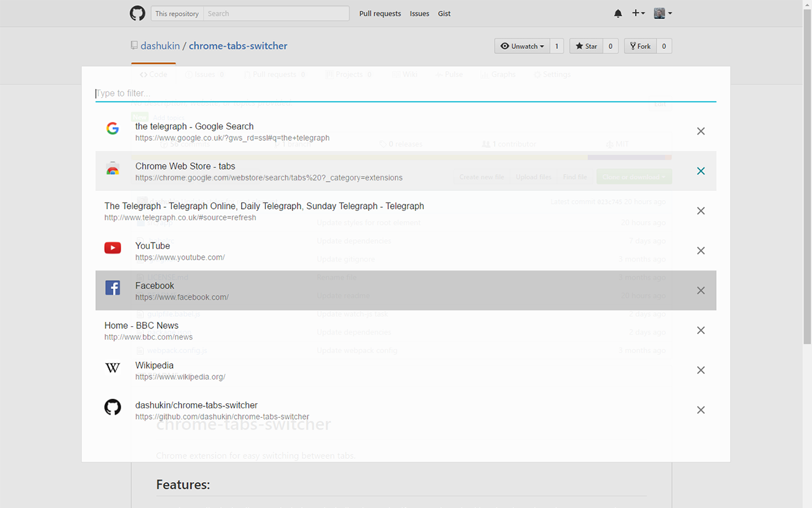Image resolution: width=812 pixels, height=508 pixels.
Task: Switch to the Wikipedia tab entry
Action: [406, 370]
